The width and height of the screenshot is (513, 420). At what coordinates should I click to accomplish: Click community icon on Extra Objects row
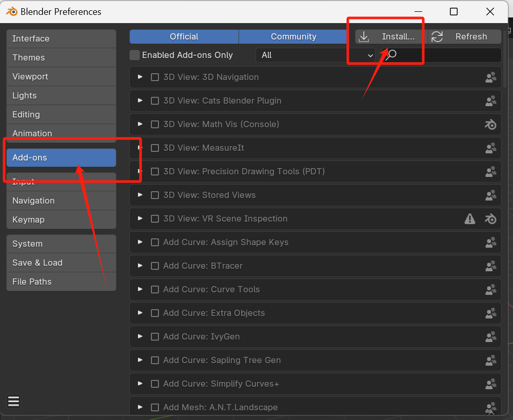pyautogui.click(x=490, y=313)
